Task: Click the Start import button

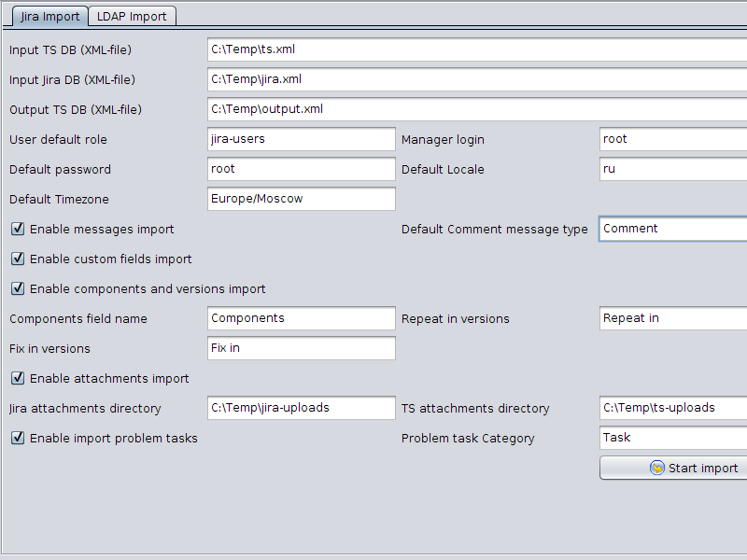Action: [x=673, y=468]
